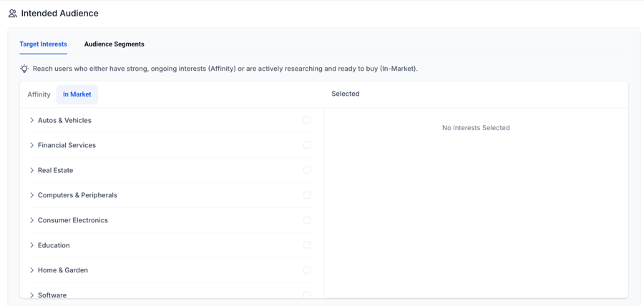Image resolution: width=644 pixels, height=306 pixels.
Task: Tick the Real Estate checkbox
Action: click(307, 170)
